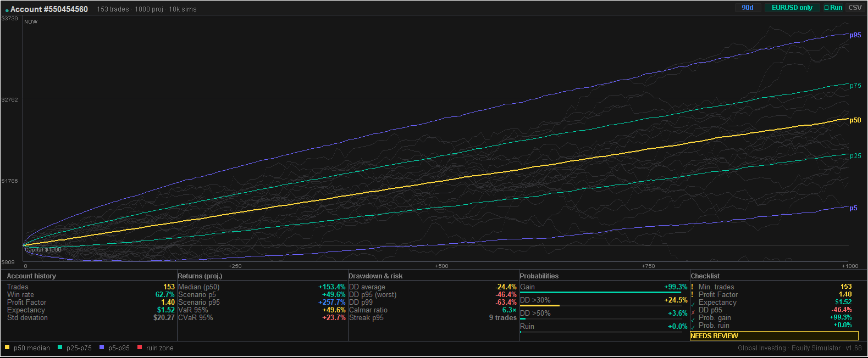Screen dimensions: 868x358
Task: Toggle the EURUSD only filter
Action: coord(792,8)
